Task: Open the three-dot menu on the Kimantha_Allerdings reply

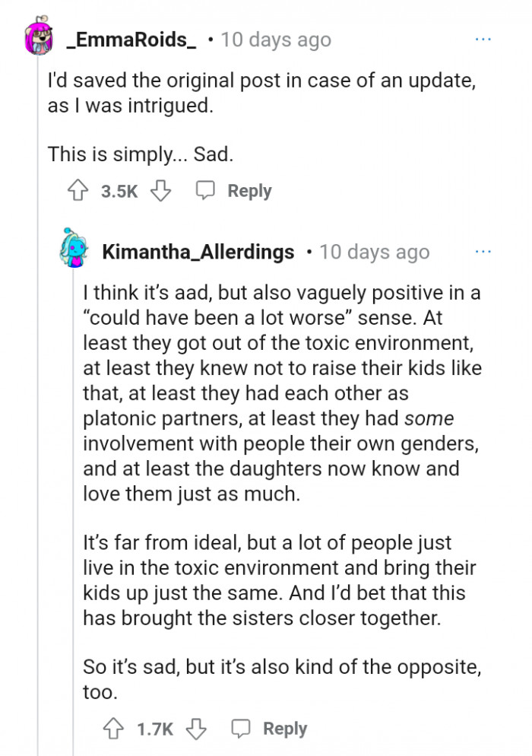Action: [x=483, y=251]
